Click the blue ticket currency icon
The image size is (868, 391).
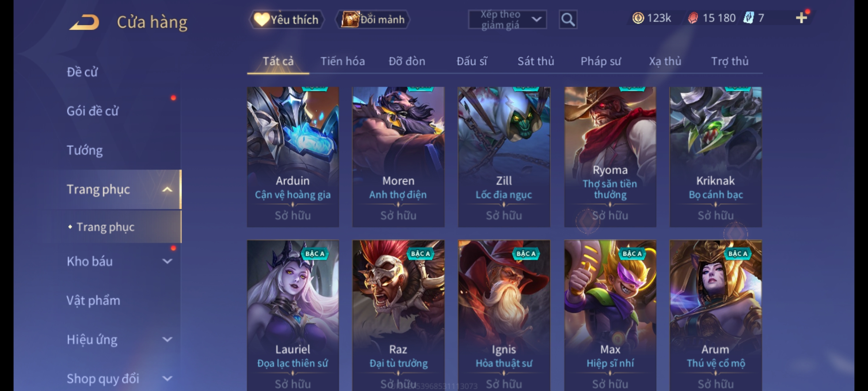click(748, 18)
